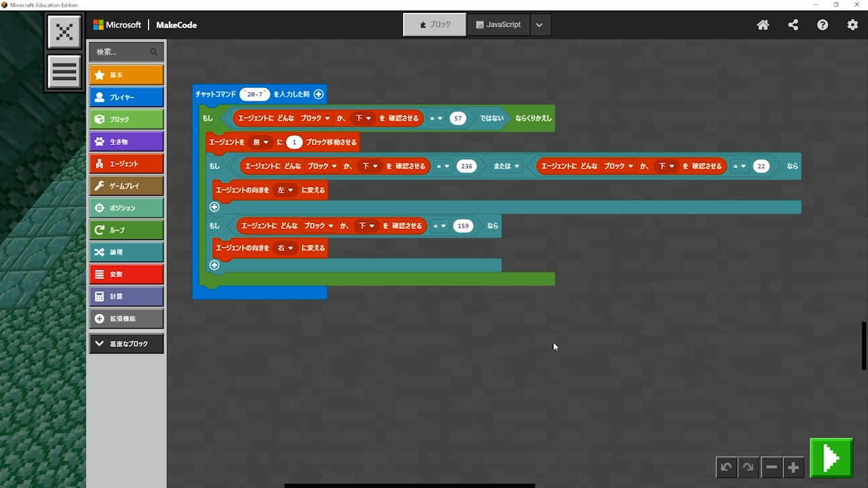Viewport: 868px width, 488px height.
Task: Click the Undo arrow button
Action: point(726,467)
